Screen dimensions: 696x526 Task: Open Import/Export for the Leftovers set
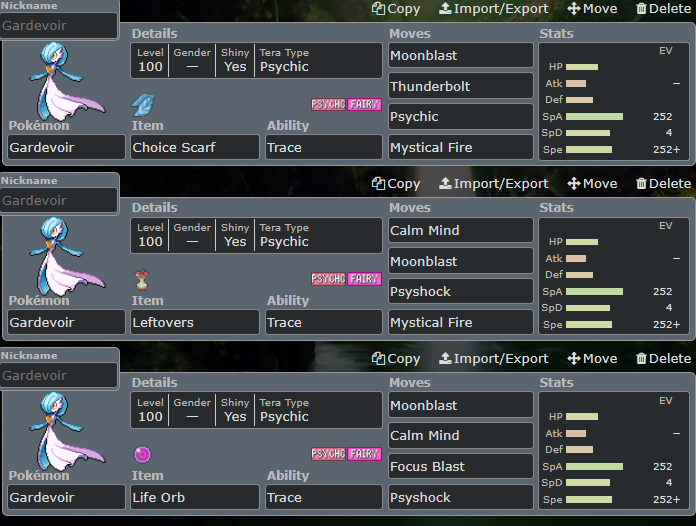tap(494, 183)
